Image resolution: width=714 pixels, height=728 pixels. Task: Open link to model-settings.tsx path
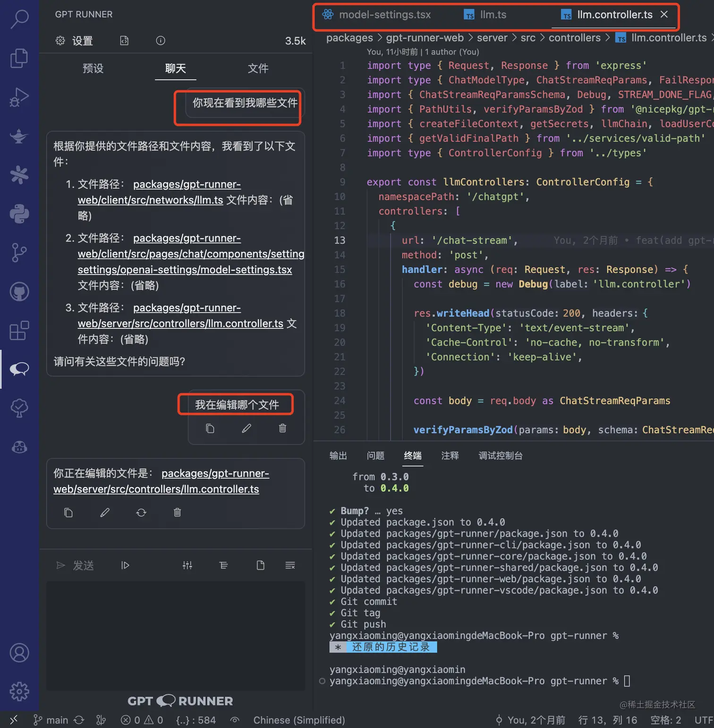click(x=190, y=254)
